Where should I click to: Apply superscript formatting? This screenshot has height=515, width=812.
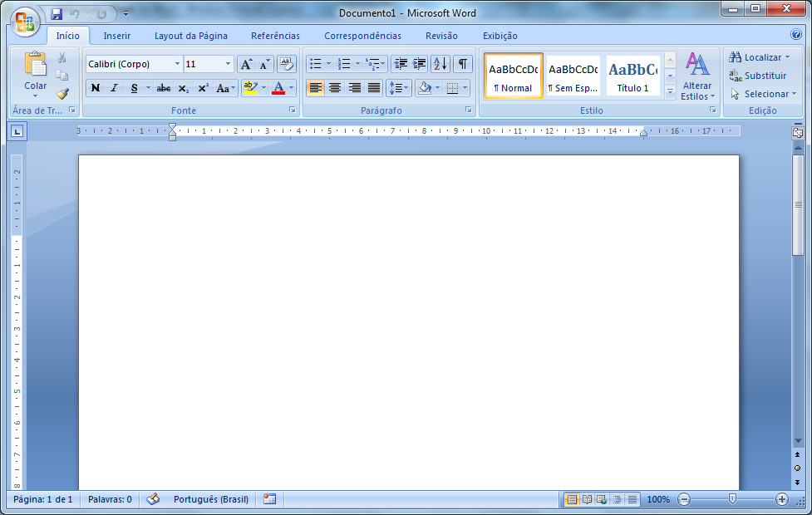click(x=203, y=88)
